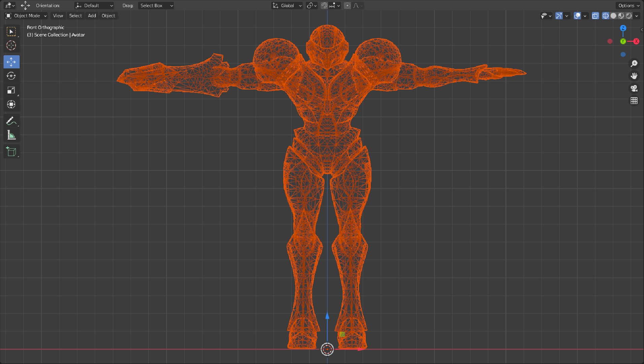644x364 pixels.
Task: Activate the 3D Cursor tool
Action: tap(11, 45)
